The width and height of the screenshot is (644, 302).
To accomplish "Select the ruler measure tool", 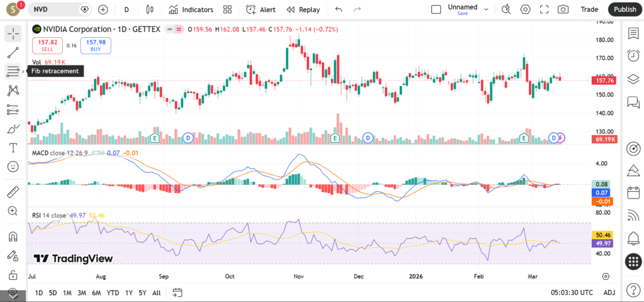I will 13,191.
